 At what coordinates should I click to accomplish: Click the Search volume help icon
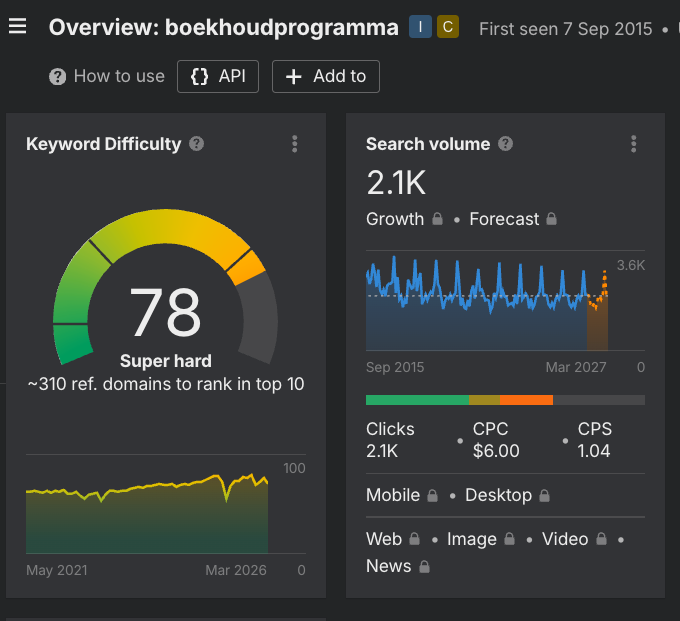pyautogui.click(x=505, y=144)
